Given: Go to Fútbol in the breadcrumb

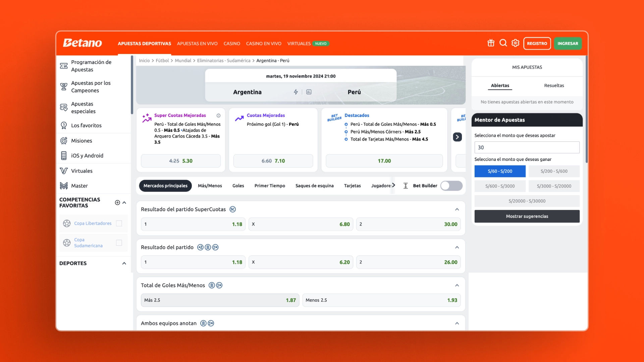Looking at the screenshot, I should click(x=162, y=61).
